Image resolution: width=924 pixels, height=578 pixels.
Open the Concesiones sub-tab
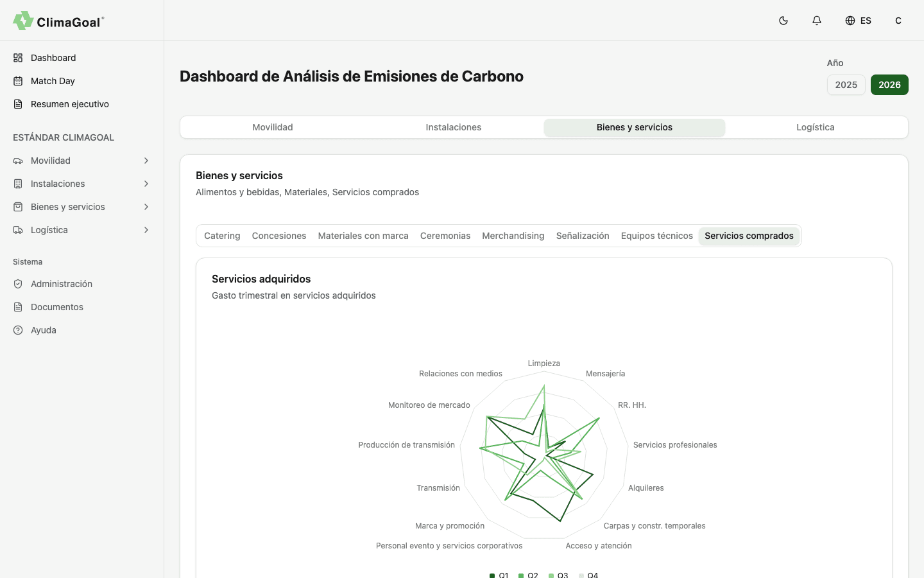tap(279, 236)
